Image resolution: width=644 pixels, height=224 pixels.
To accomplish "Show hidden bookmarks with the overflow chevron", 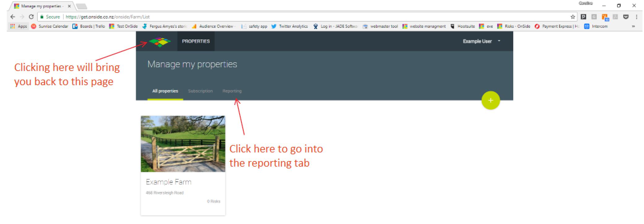I will pos(633,27).
